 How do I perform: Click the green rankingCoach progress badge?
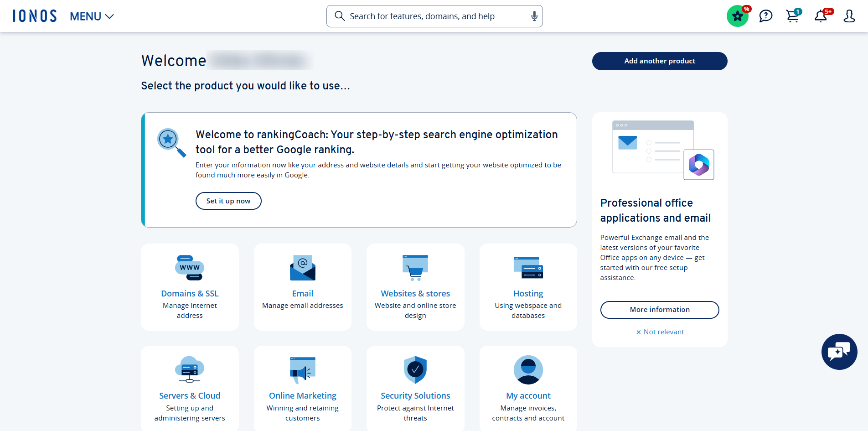click(738, 16)
